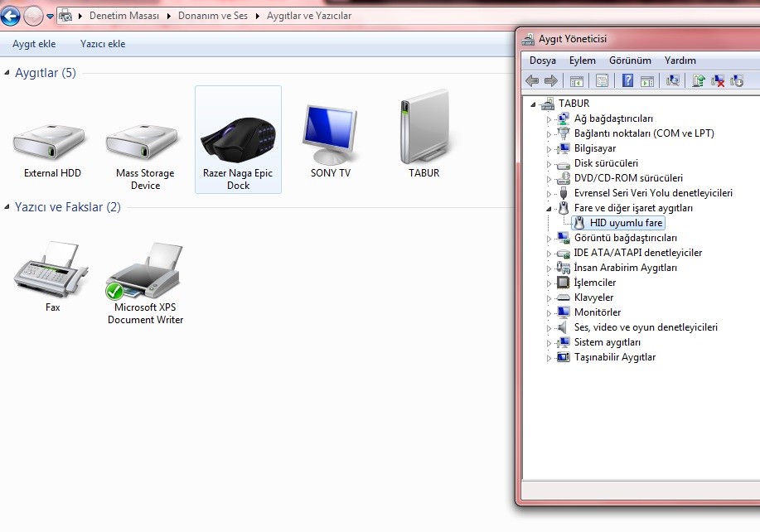Select the Fax printer icon
Image resolution: width=760 pixels, height=532 pixels.
(x=51, y=270)
